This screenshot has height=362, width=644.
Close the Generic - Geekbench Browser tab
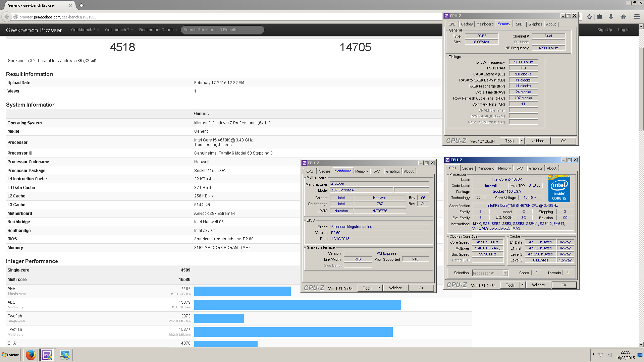(x=70, y=5)
